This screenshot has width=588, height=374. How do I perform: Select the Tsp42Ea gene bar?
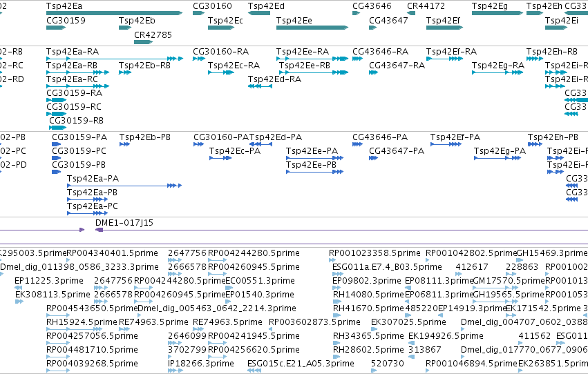click(x=115, y=13)
